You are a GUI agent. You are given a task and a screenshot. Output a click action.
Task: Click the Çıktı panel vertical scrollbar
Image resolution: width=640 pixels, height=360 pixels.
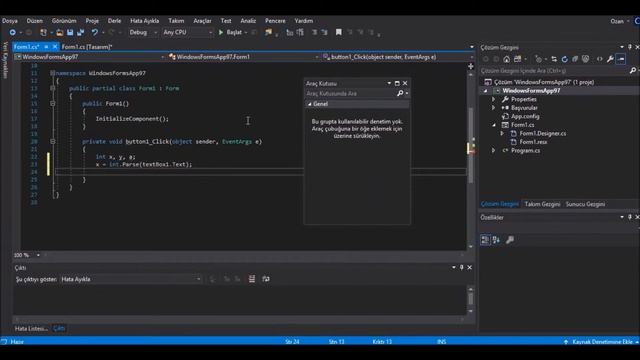(x=471, y=300)
